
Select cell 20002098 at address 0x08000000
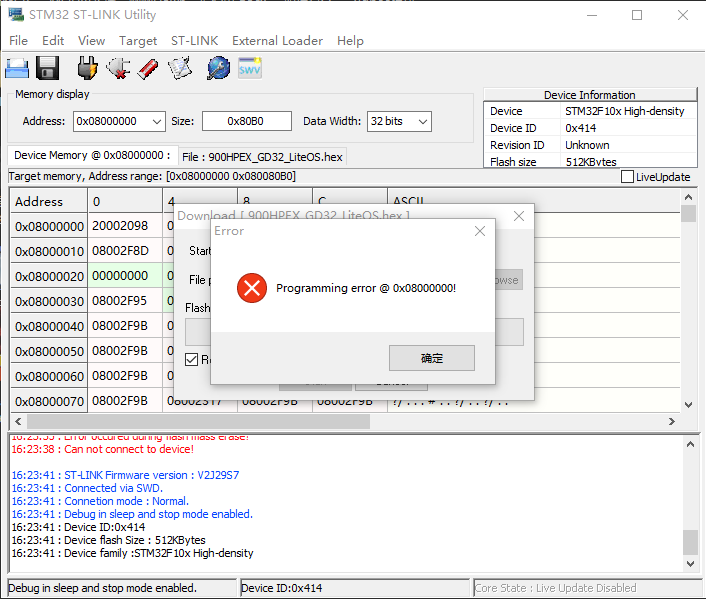click(x=125, y=226)
